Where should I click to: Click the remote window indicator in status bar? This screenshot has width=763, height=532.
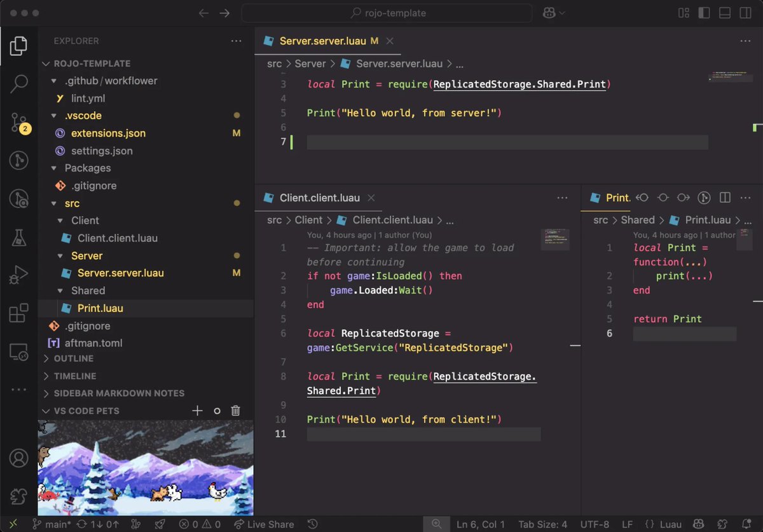pyautogui.click(x=13, y=524)
